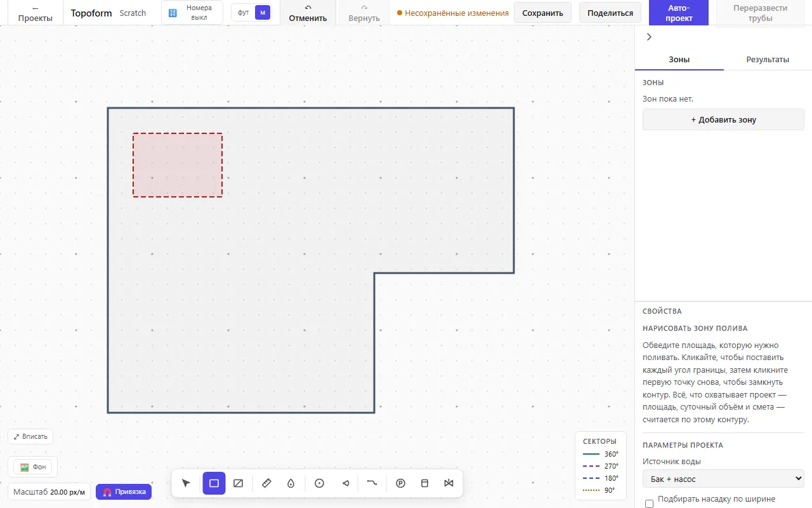Click the Фон background image button
This screenshot has height=508, width=812.
(33, 467)
